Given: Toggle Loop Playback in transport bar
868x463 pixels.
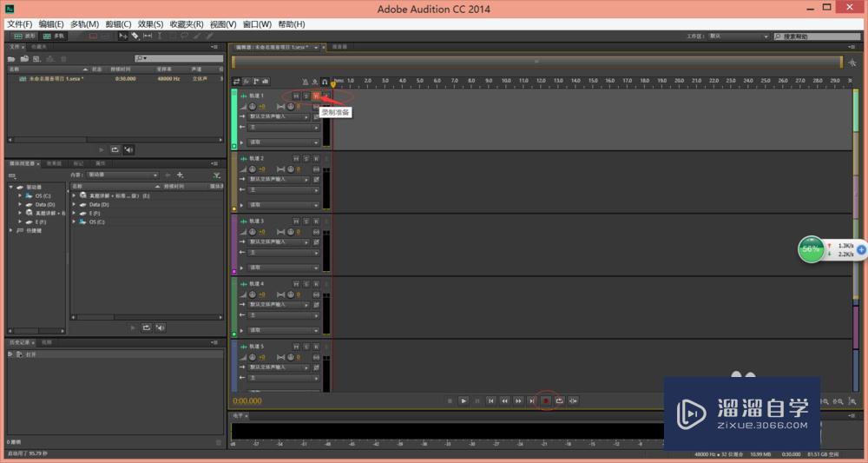Looking at the screenshot, I should click(559, 400).
